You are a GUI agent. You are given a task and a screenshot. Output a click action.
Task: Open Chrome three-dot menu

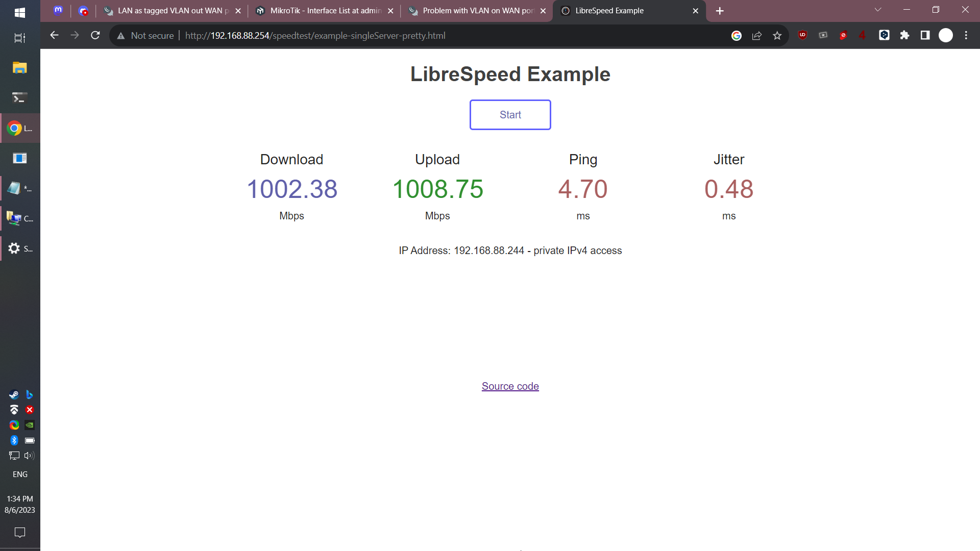tap(966, 35)
